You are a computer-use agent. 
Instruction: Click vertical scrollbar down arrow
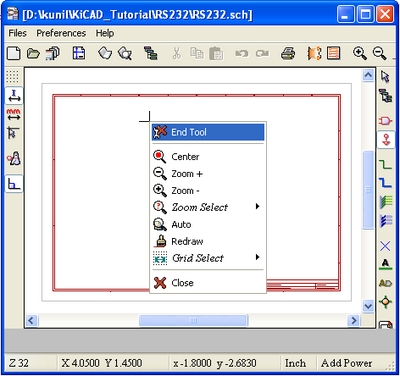click(368, 306)
